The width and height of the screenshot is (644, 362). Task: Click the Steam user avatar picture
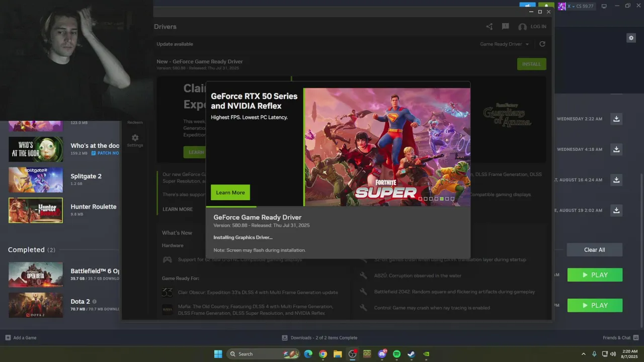pyautogui.click(x=562, y=6)
